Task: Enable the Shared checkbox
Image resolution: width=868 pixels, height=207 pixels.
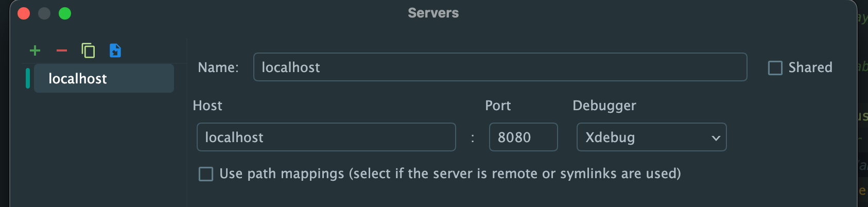Action: [x=775, y=67]
